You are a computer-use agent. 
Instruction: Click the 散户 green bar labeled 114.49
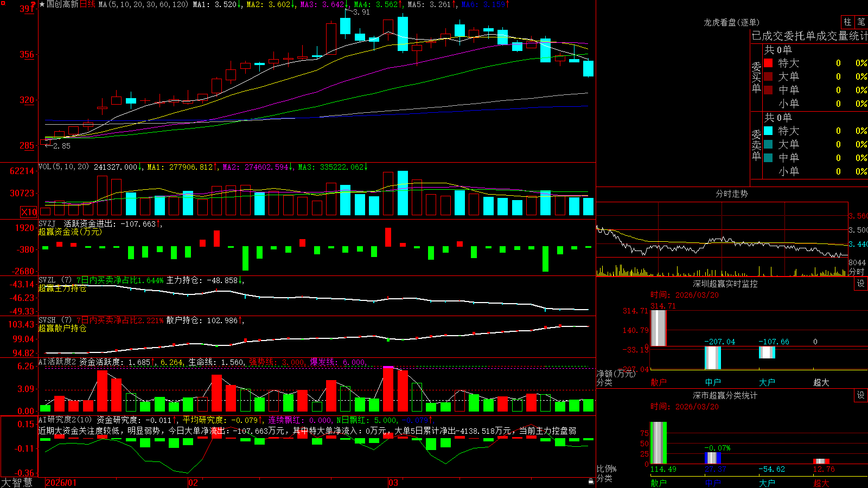(x=659, y=443)
